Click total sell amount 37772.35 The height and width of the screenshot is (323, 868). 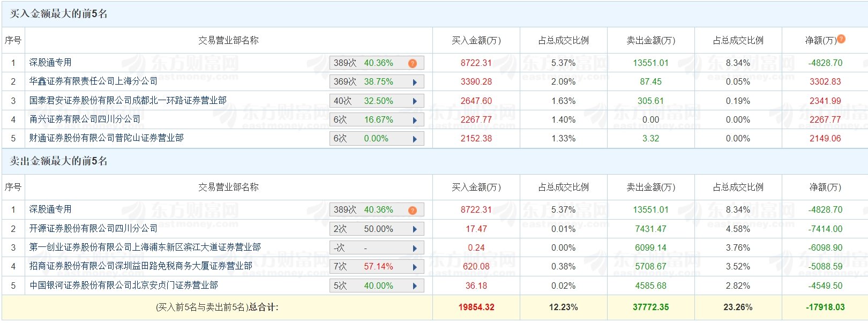(x=650, y=307)
